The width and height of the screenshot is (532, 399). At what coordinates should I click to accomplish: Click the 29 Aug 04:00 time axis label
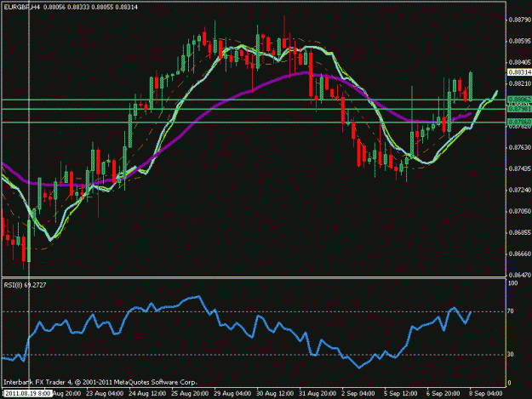(232, 394)
